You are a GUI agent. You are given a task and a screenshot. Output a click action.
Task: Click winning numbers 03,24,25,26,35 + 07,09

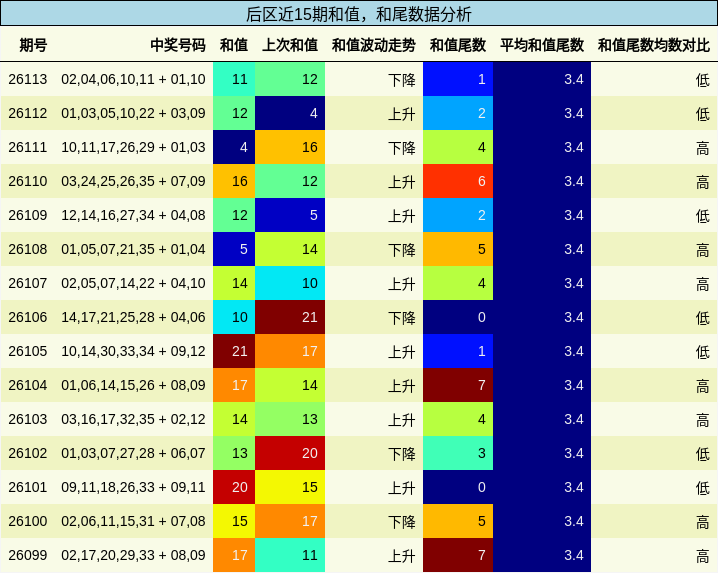coord(133,181)
